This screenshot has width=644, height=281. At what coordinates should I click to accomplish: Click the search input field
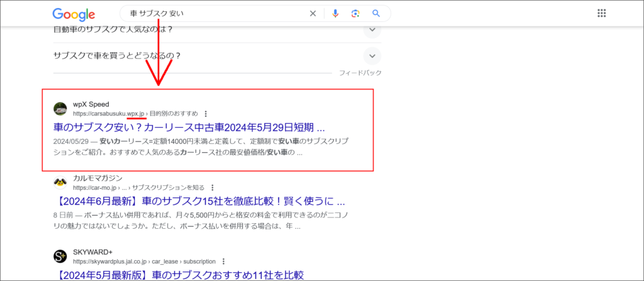[218, 14]
